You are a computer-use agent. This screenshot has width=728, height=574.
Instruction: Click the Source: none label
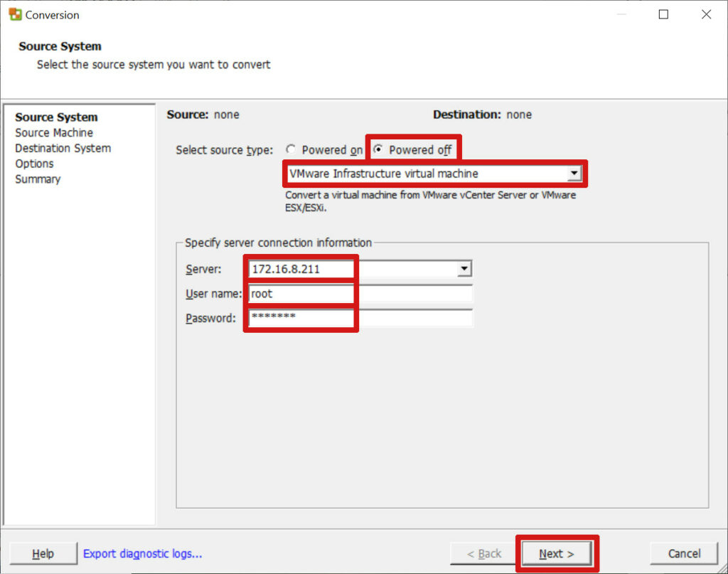(203, 115)
